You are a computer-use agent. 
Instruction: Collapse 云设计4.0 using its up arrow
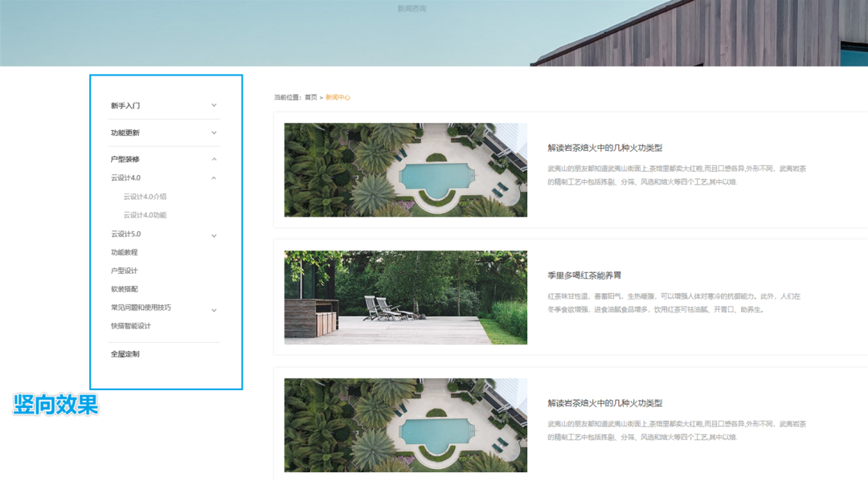click(x=214, y=177)
